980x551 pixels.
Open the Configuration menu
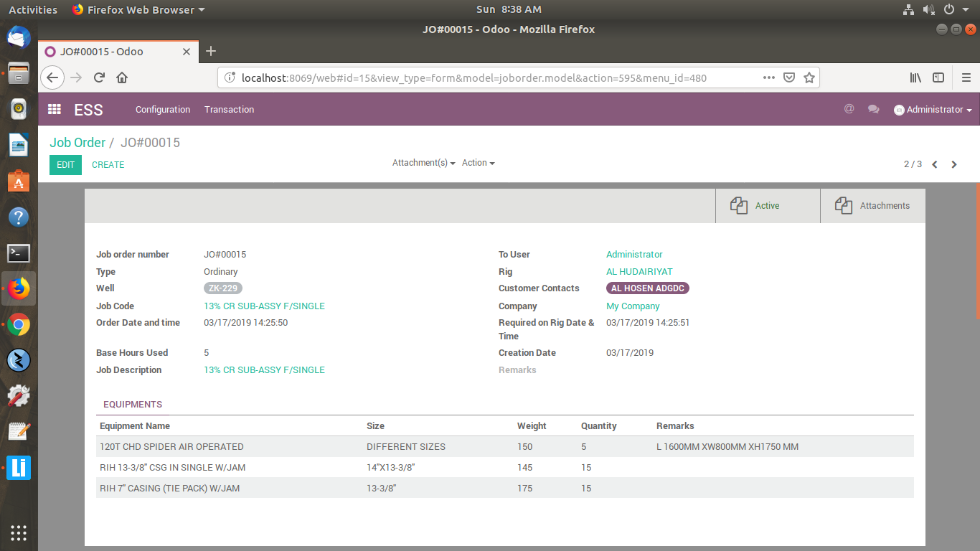163,109
